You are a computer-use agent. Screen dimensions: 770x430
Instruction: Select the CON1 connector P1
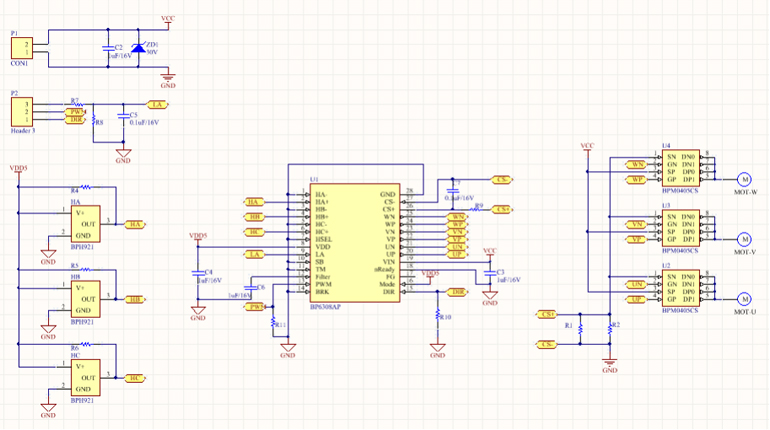click(x=22, y=49)
